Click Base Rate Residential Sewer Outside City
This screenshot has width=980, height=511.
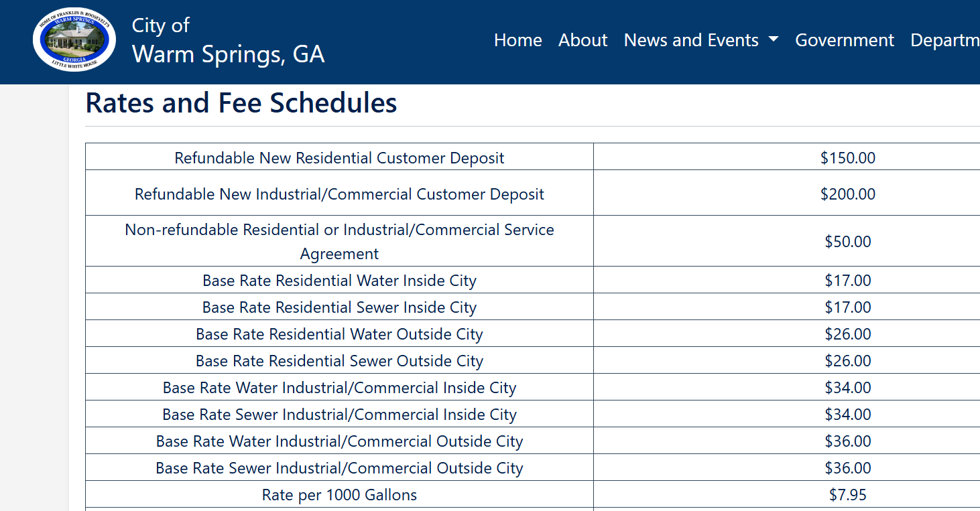339,361
